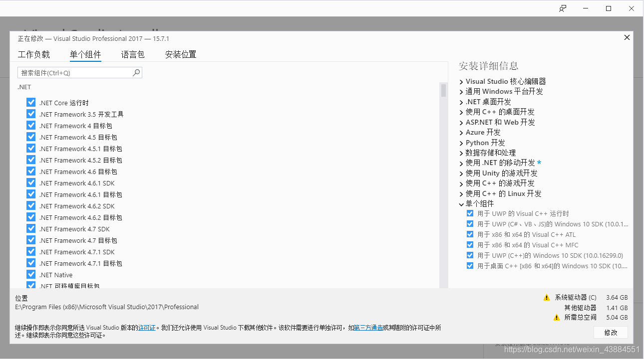644x359 pixels.
Task: Toggle .NET Framework 4.6.2 SDK checkbox
Action: (31, 206)
